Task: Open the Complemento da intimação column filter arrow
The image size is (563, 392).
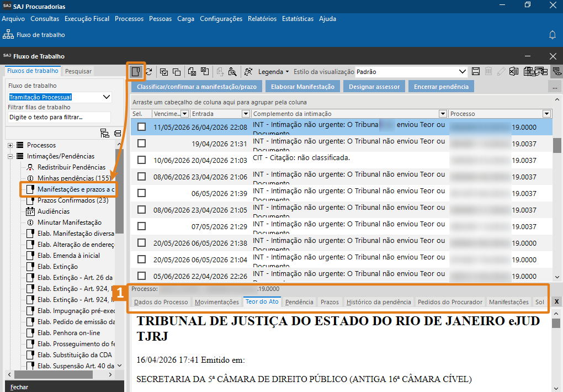Action: tap(443, 114)
